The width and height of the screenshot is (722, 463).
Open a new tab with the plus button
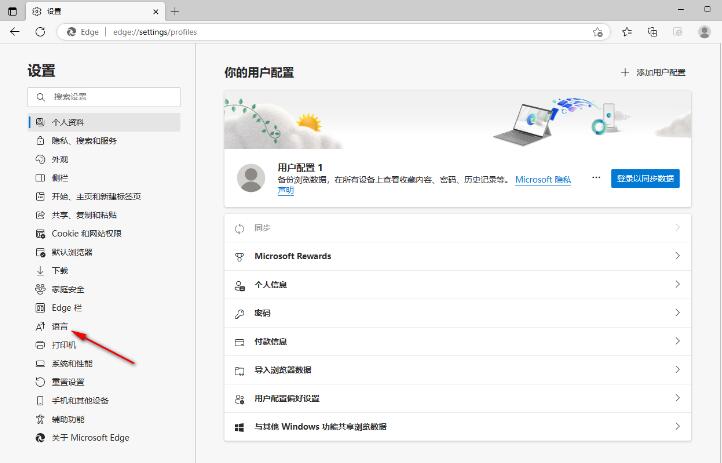[x=175, y=12]
